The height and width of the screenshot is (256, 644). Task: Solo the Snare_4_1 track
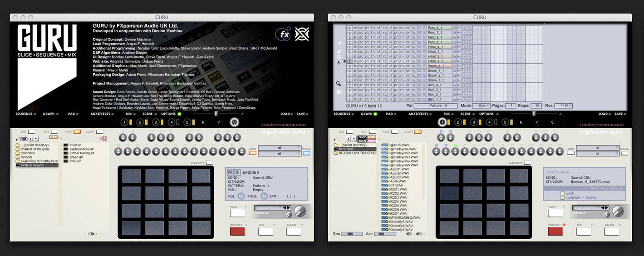tap(424, 66)
